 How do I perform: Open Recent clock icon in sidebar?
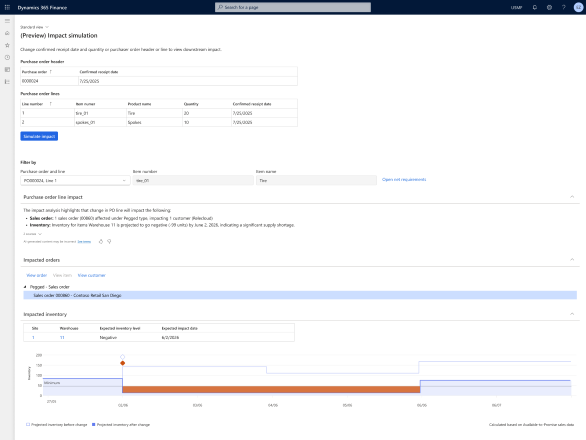7,57
